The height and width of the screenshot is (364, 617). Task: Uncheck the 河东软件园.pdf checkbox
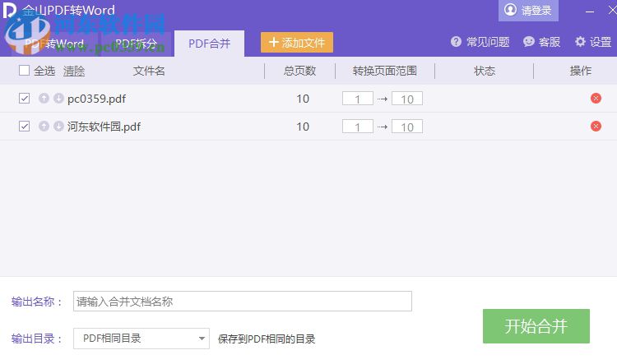24,127
